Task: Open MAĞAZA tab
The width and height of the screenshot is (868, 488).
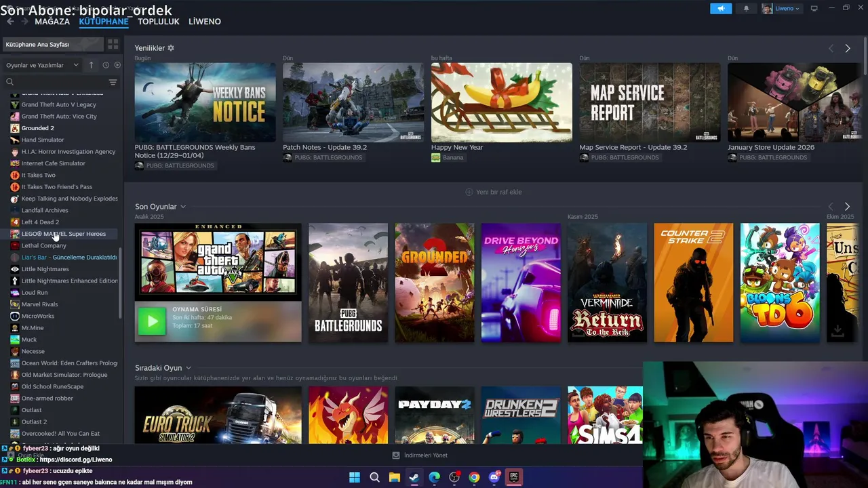Action: (52, 22)
